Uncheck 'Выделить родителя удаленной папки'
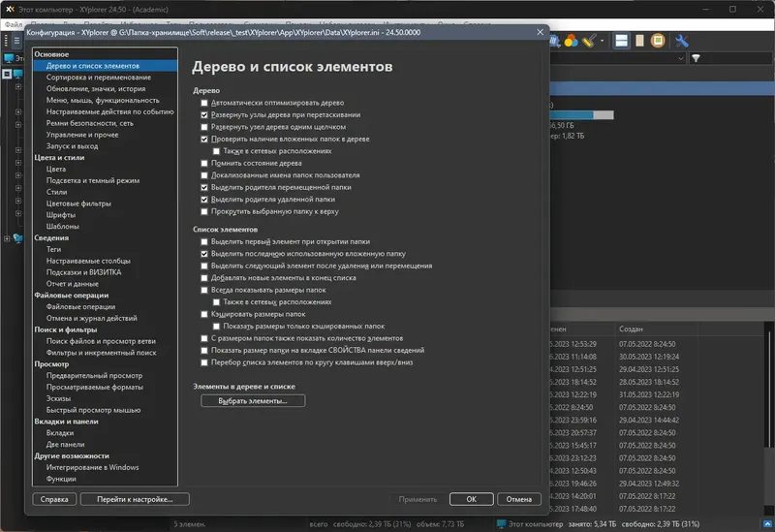Viewport: 775px width, 532px height. click(x=204, y=200)
